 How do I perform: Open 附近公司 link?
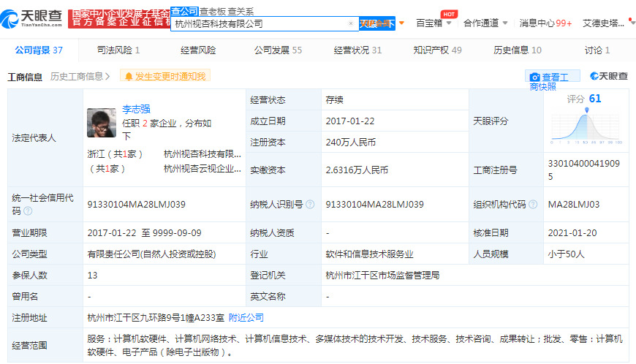pyautogui.click(x=246, y=318)
